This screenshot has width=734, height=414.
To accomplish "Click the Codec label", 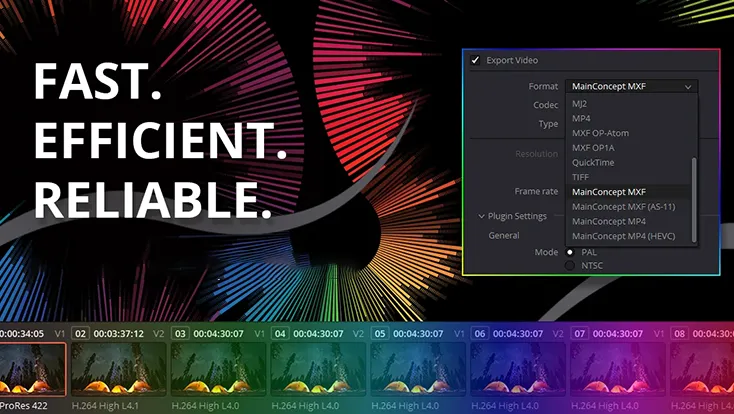I will point(545,105).
